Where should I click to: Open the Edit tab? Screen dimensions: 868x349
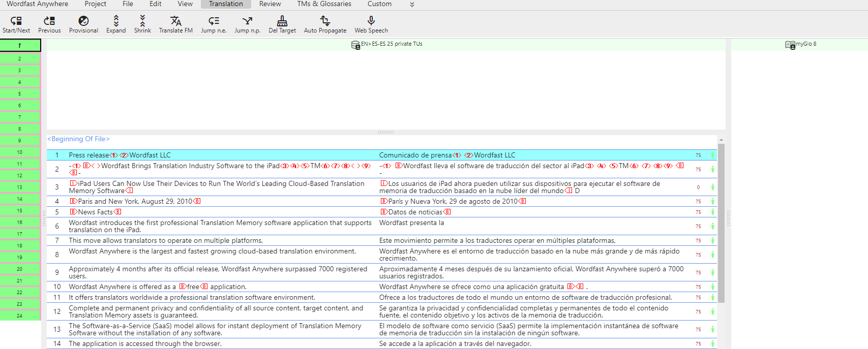[156, 4]
